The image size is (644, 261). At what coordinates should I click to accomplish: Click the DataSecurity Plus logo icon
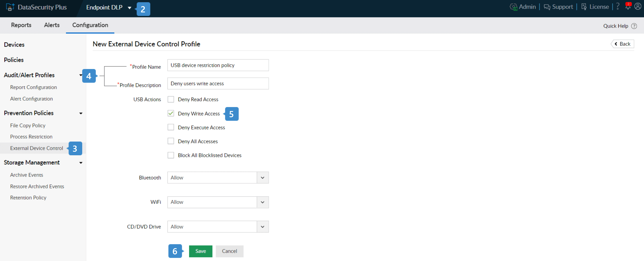pyautogui.click(x=10, y=7)
